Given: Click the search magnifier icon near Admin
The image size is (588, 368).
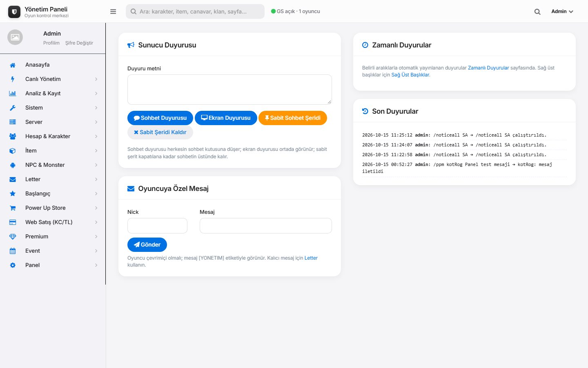Looking at the screenshot, I should [x=537, y=11].
